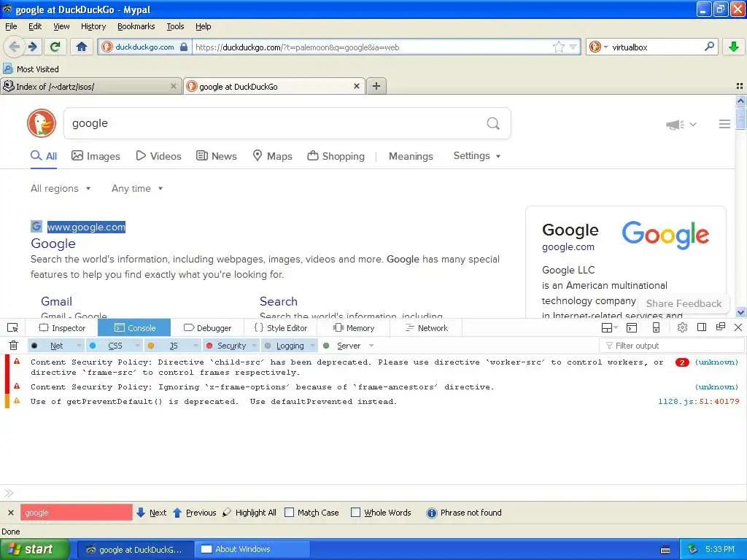The height and width of the screenshot is (560, 747).
Task: Toggle Match Case checkbox in find bar
Action: 289,513
